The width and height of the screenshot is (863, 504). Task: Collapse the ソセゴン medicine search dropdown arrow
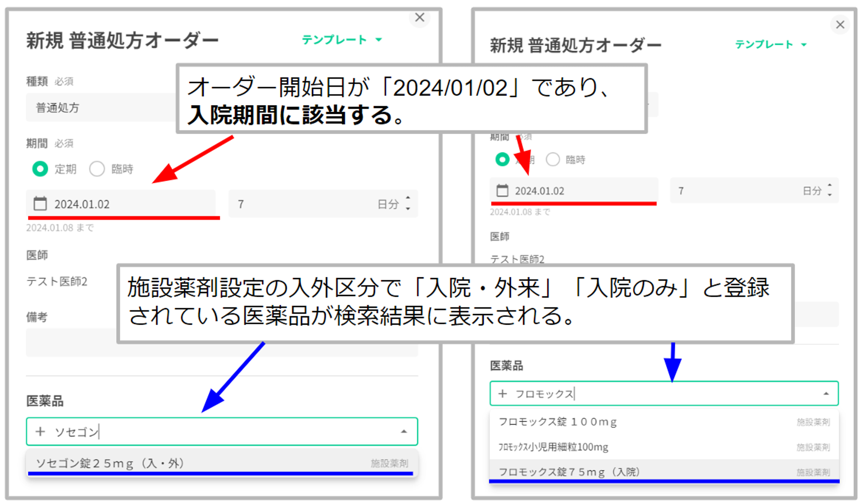click(403, 432)
